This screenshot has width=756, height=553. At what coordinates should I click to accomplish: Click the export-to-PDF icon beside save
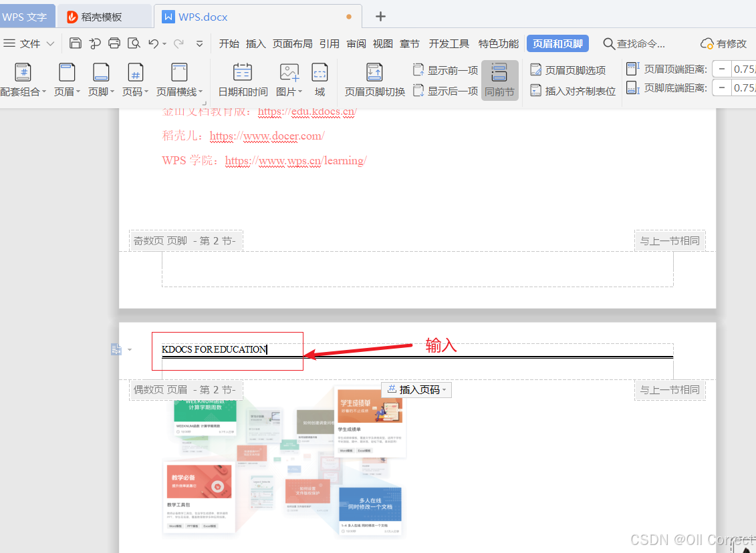click(x=95, y=43)
